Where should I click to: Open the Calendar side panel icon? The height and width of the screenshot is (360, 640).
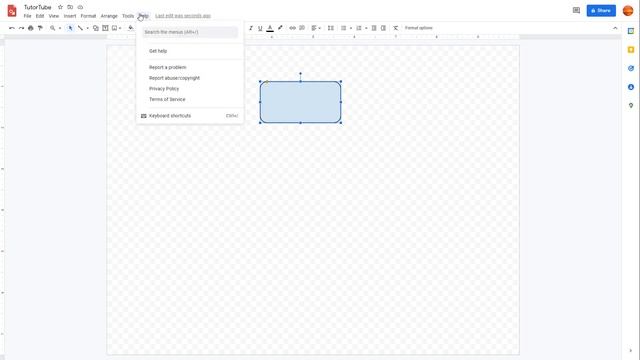point(631,31)
